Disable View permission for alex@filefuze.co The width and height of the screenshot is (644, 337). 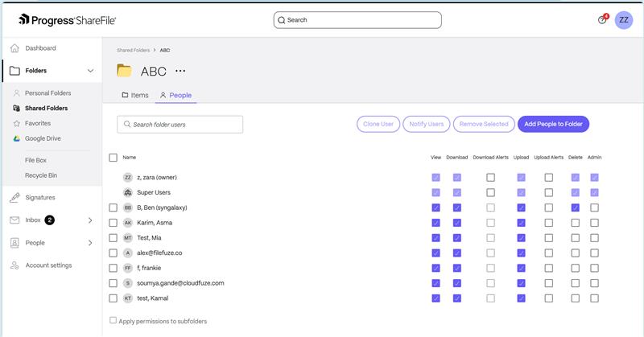click(x=436, y=253)
